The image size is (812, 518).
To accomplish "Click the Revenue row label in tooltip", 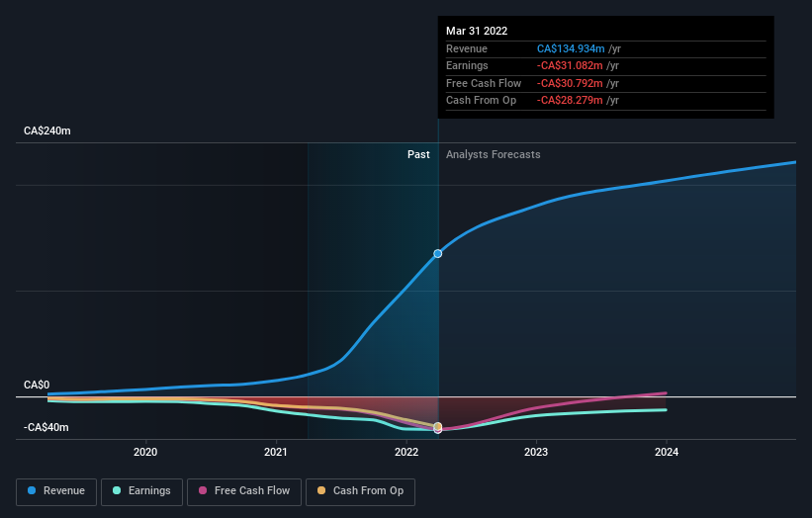I will point(467,48).
